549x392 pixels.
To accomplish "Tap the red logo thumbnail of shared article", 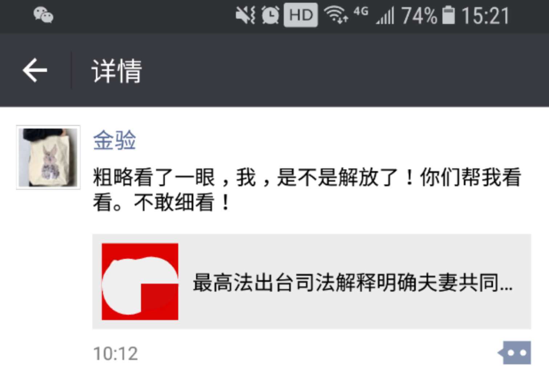I will click(x=140, y=282).
